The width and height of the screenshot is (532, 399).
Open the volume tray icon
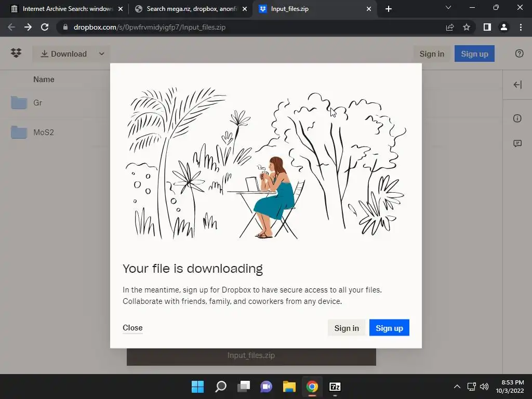pyautogui.click(x=484, y=387)
